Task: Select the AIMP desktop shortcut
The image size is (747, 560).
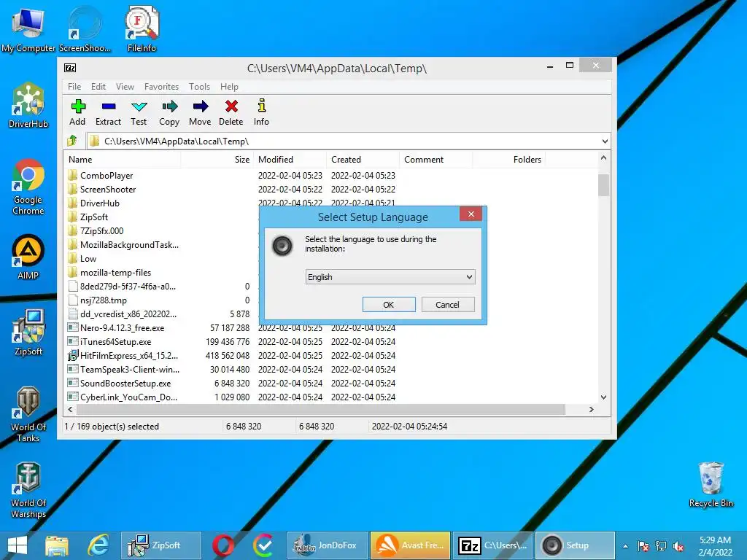Action: [x=28, y=257]
